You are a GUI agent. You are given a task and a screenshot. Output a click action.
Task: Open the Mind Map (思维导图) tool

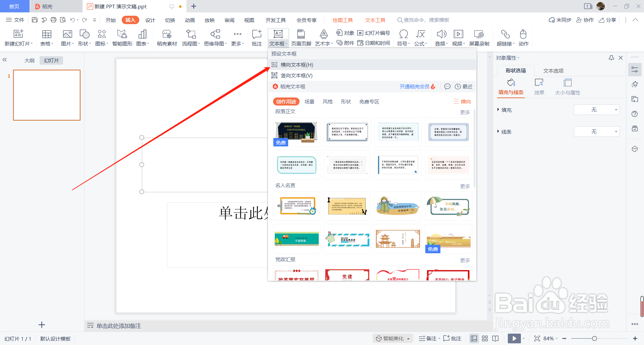[215, 38]
